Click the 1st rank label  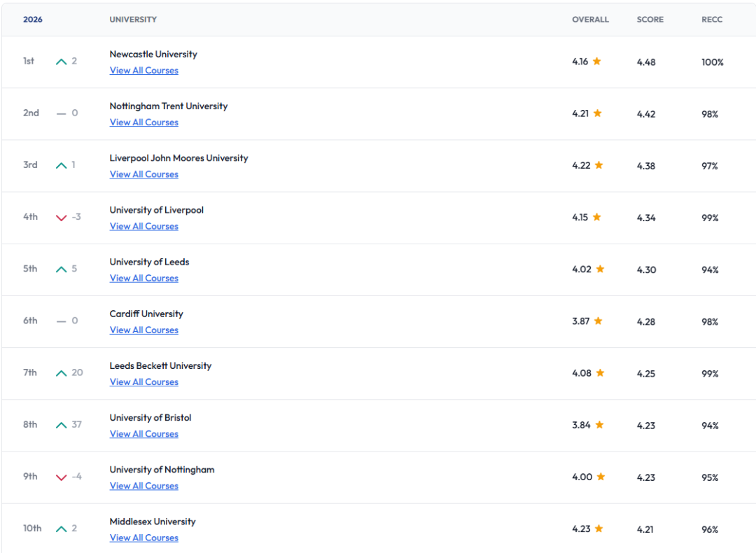coord(29,61)
